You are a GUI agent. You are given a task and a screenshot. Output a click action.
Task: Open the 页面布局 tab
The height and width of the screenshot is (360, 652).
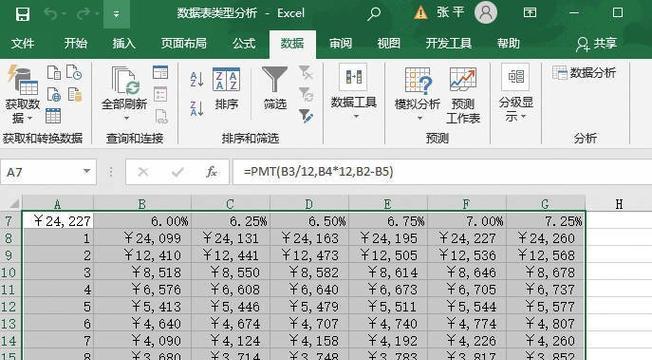pyautogui.click(x=184, y=43)
